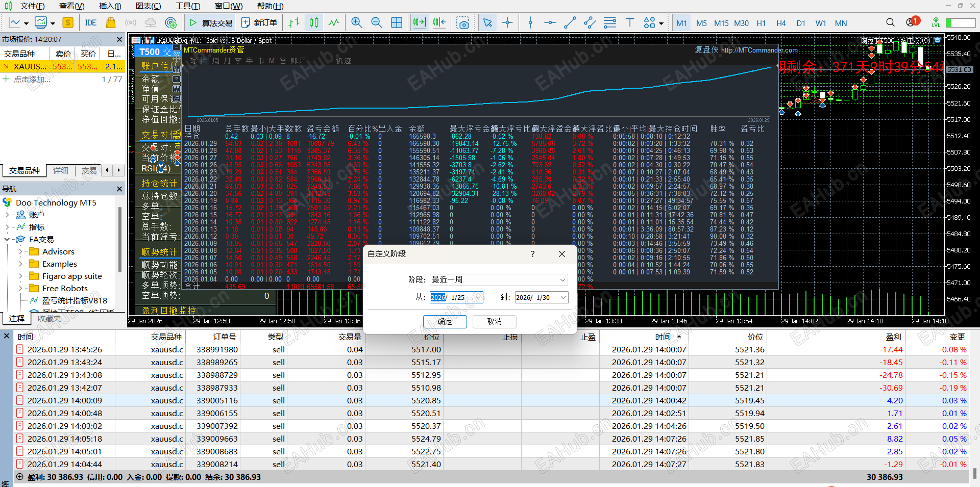
Task: Open the IDE MetaEditor button
Action: [x=91, y=22]
